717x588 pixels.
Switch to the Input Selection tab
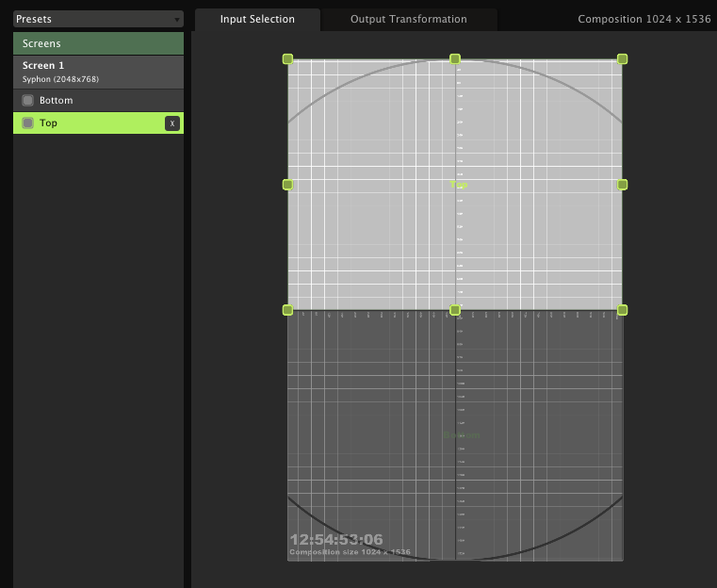click(x=257, y=19)
